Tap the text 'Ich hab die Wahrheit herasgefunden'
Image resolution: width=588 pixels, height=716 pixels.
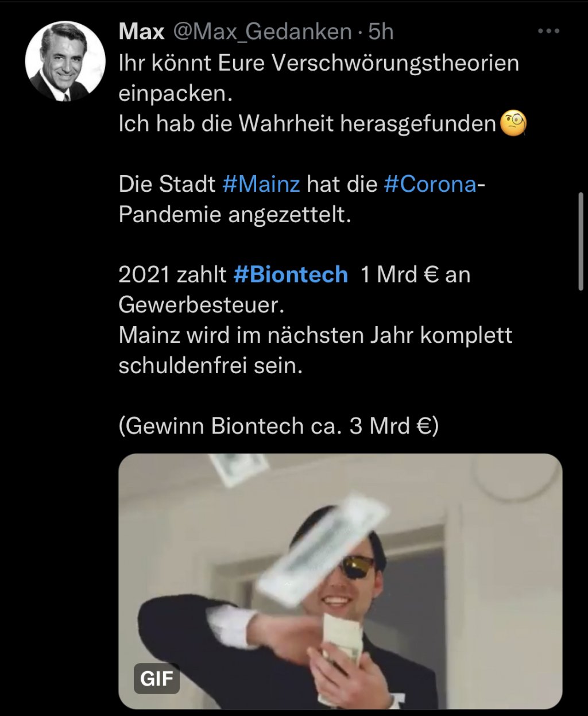pyautogui.click(x=307, y=124)
